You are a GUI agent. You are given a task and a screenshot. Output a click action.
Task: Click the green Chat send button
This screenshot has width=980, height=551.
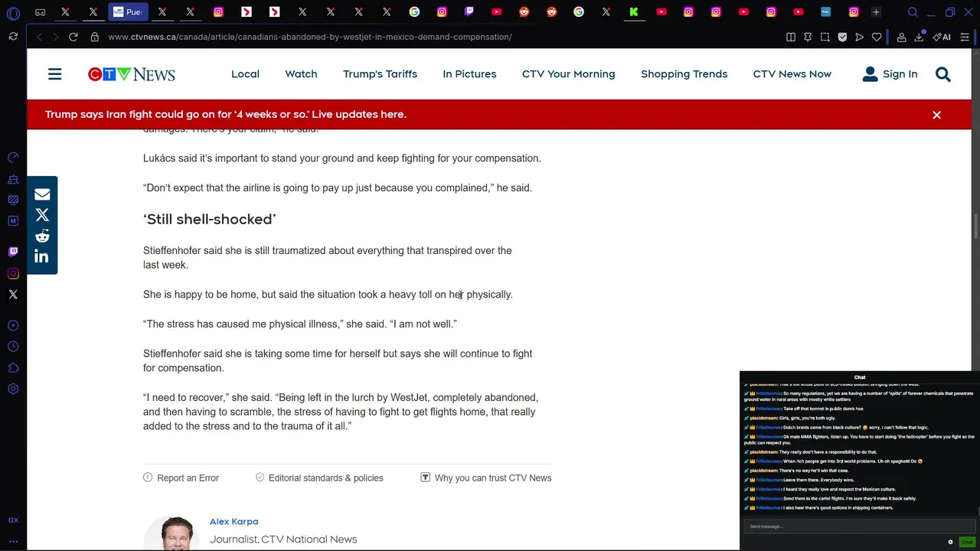pyautogui.click(x=967, y=542)
